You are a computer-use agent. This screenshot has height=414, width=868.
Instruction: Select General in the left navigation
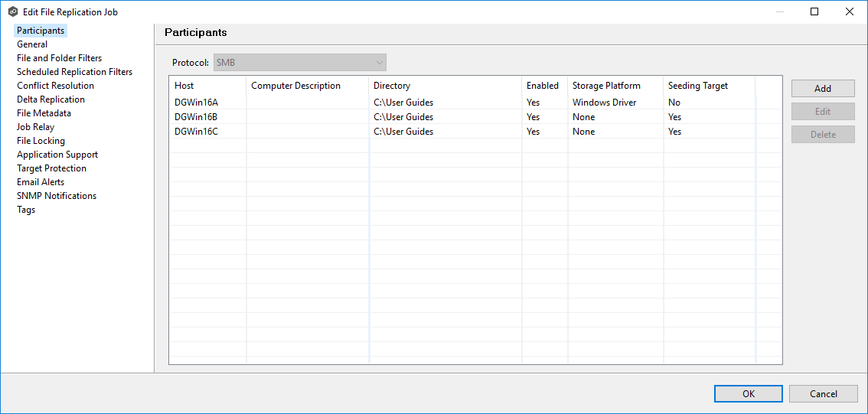coord(32,44)
